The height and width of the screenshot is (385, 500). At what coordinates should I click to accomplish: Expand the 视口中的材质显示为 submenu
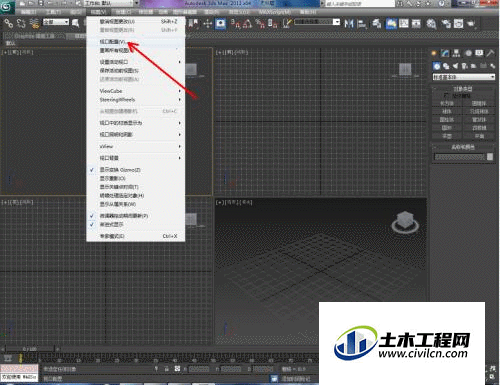(x=136, y=123)
